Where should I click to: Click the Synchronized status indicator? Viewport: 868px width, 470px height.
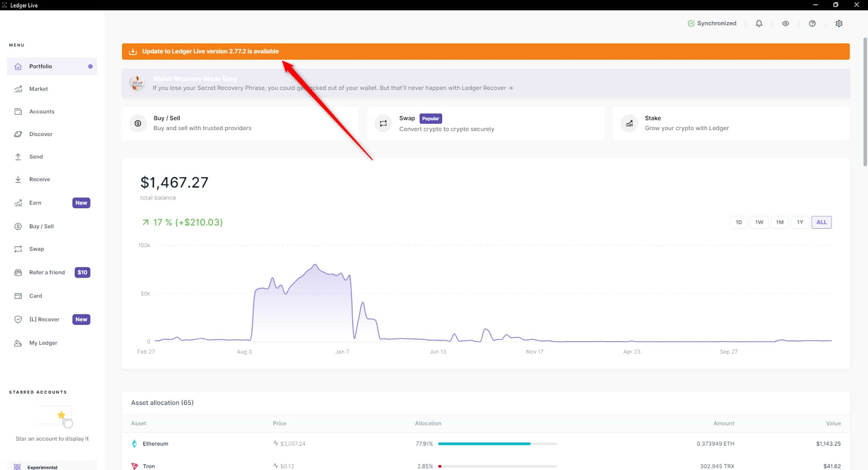tap(712, 23)
